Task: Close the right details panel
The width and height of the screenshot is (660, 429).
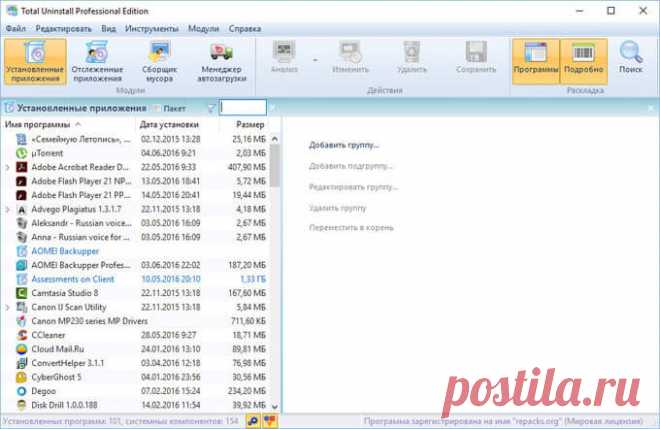Action: (x=651, y=109)
